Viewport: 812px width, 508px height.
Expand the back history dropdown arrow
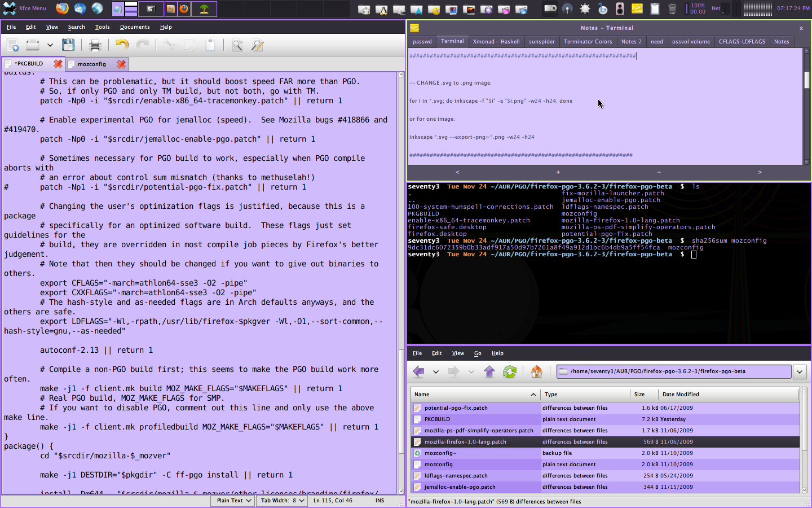[x=435, y=372]
